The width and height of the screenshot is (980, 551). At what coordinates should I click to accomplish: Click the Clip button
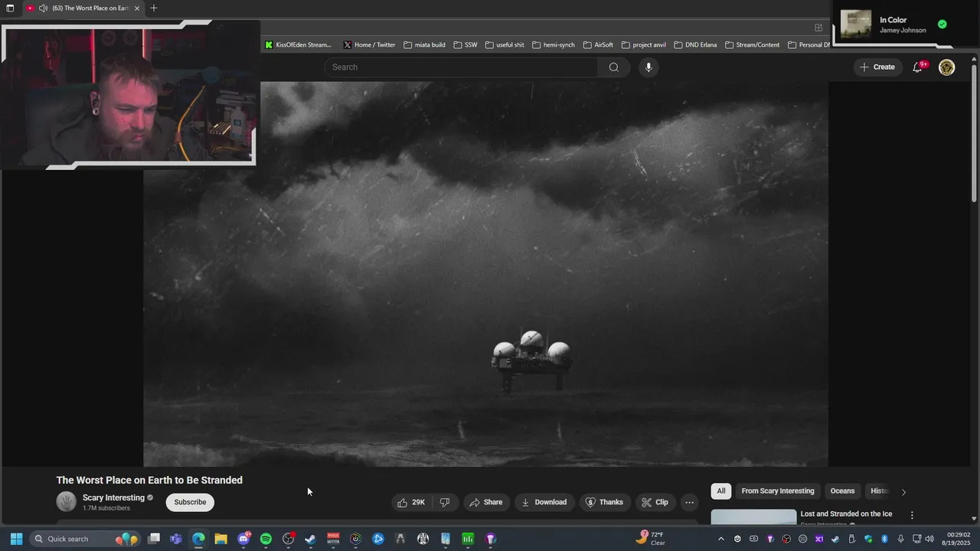click(655, 502)
